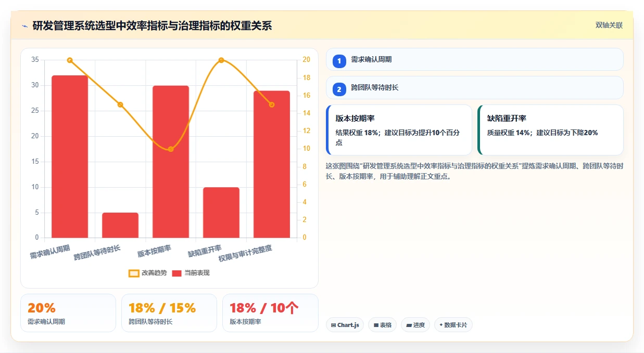The image size is (644, 353).
Task: Click the summary paragraph starting 这张图围绕
Action: pyautogui.click(x=474, y=171)
